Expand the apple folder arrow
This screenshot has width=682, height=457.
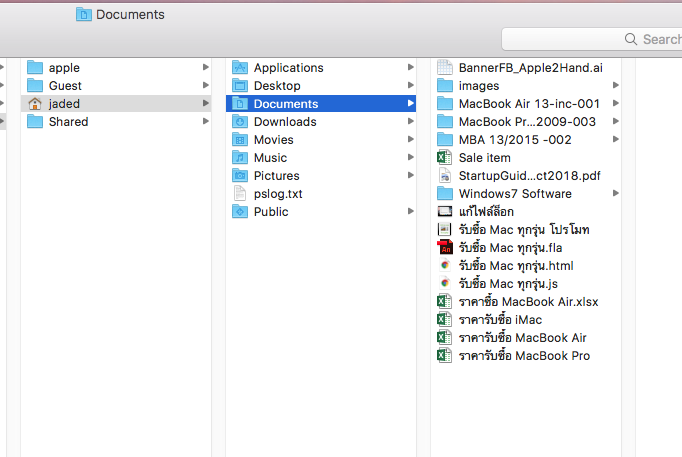tap(206, 67)
